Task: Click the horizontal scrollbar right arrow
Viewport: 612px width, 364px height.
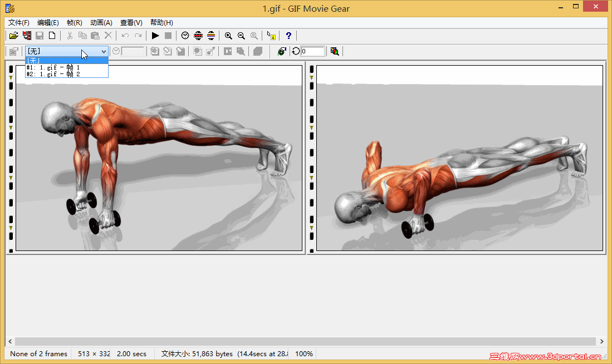Action: (x=602, y=341)
